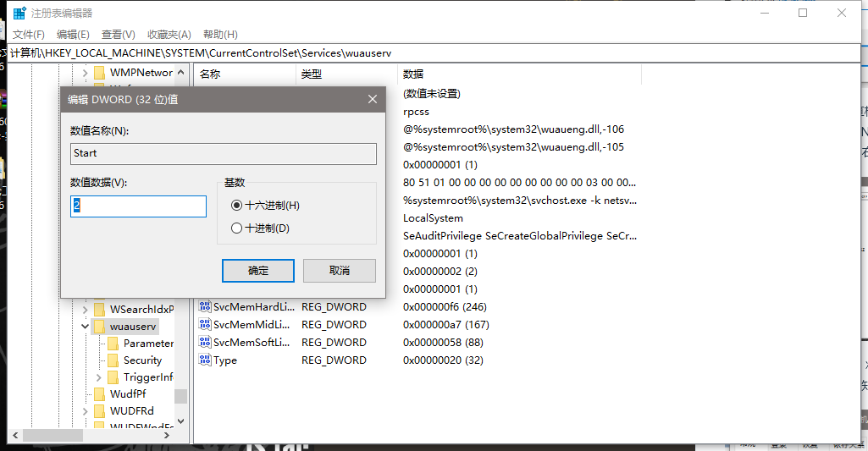Expand the TriggerInf subkey node

click(x=98, y=377)
